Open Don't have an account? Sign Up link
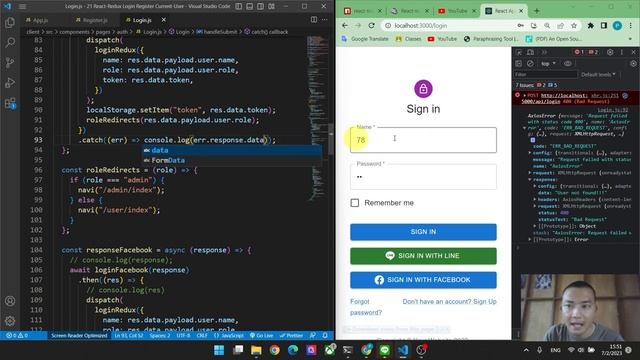The height and width of the screenshot is (360, 640). pos(449,302)
